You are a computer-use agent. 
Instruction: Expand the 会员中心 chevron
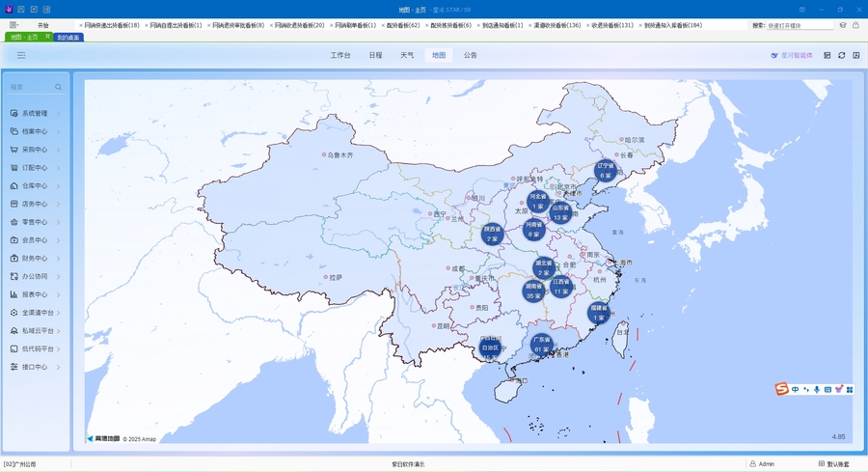click(x=58, y=240)
